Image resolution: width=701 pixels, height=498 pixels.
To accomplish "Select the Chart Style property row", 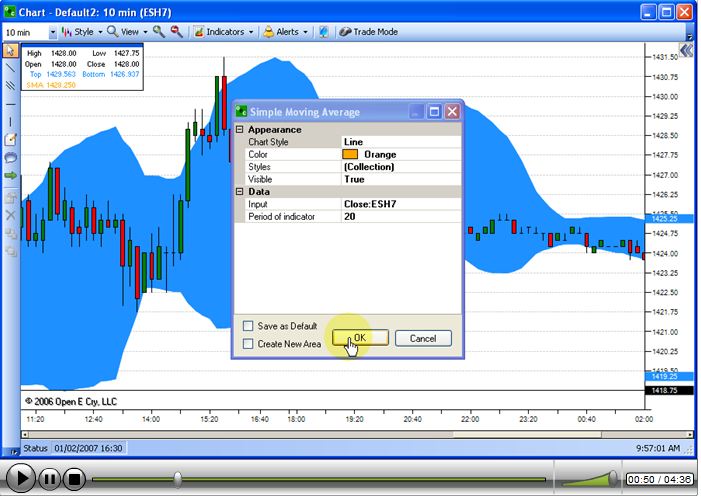I will (353, 142).
